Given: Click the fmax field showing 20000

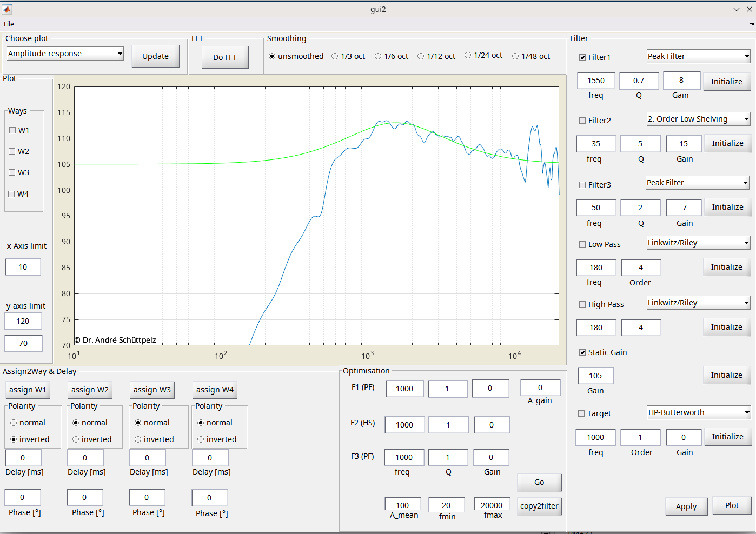Looking at the screenshot, I should coord(492,504).
